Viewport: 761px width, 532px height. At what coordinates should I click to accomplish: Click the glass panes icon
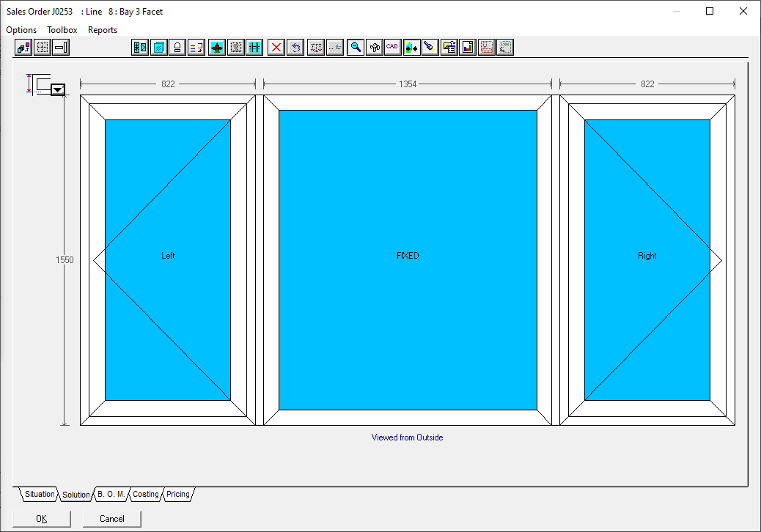(158, 48)
